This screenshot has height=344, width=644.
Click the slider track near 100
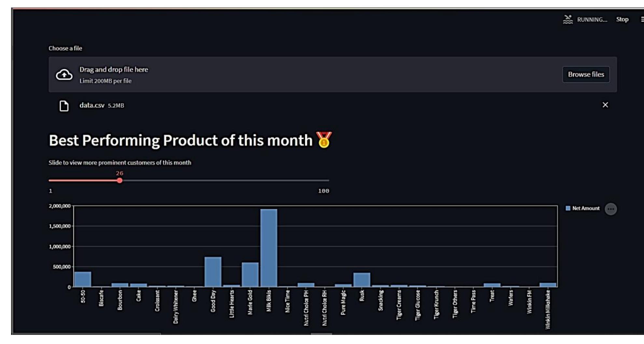coord(326,180)
